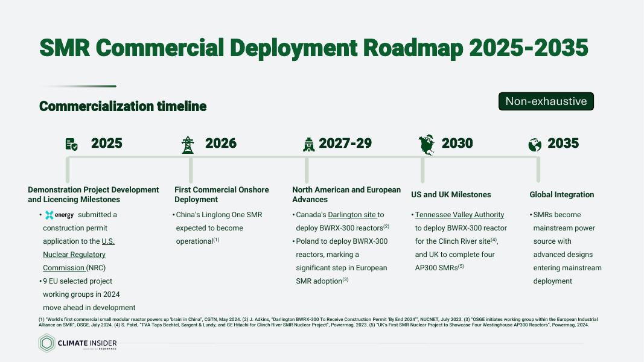Open the Tennessee Valley Authority link
Screen dimensions: 644x362
(459, 215)
